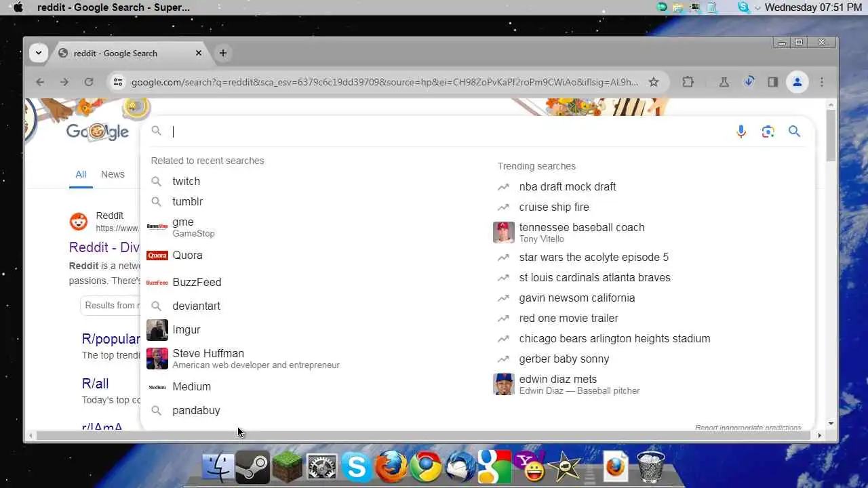This screenshot has width=868, height=488.
Task: Click the horizontal page scrollbar
Action: 426,435
